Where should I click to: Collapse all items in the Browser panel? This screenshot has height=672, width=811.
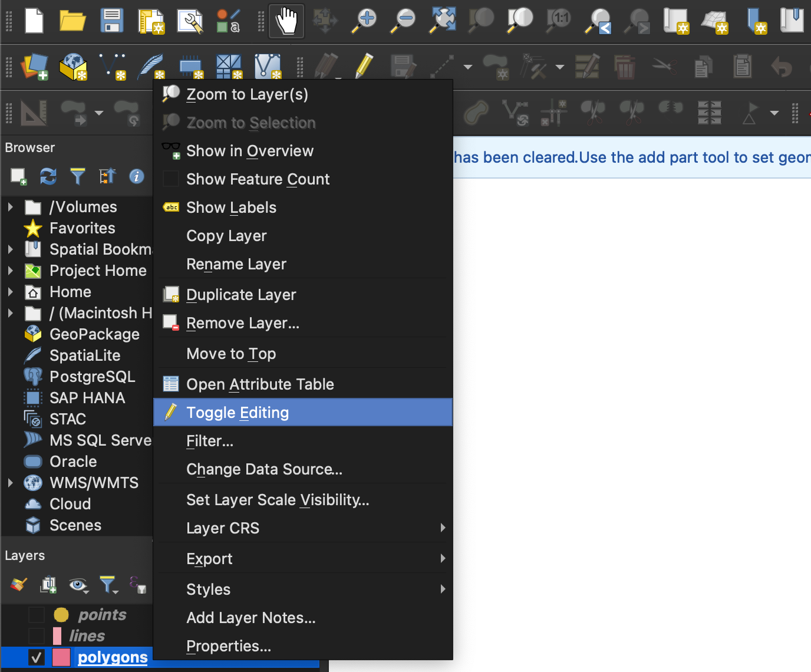(107, 176)
